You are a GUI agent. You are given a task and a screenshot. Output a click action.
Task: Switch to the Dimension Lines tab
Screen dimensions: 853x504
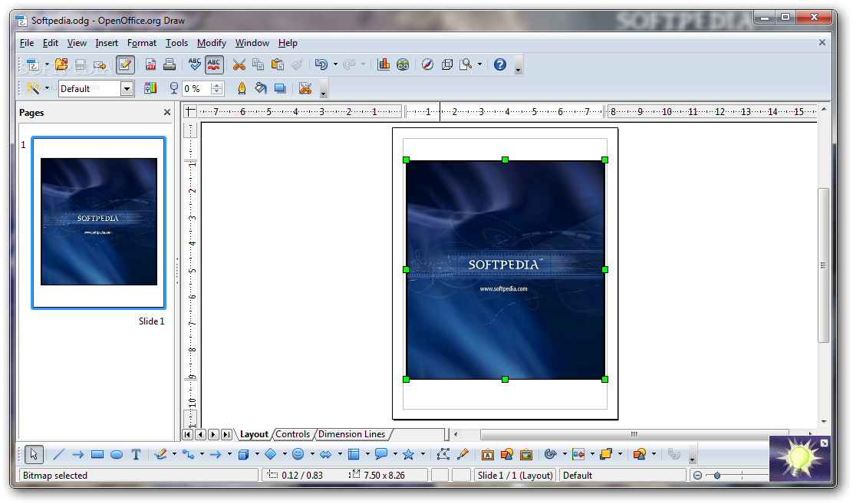pos(352,434)
